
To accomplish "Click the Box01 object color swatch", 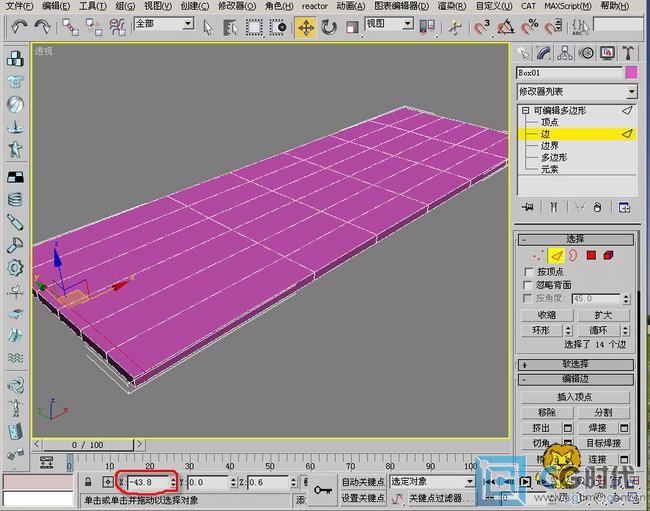I will click(x=631, y=73).
